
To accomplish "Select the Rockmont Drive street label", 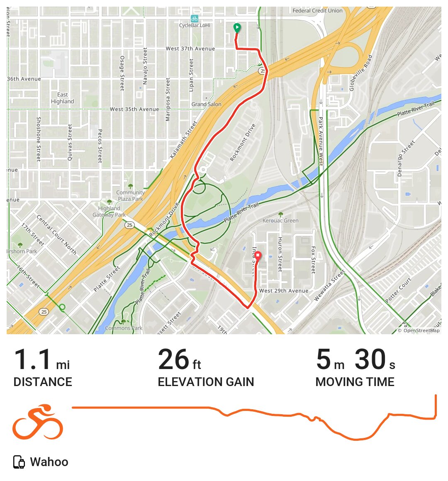I will click(x=243, y=142).
